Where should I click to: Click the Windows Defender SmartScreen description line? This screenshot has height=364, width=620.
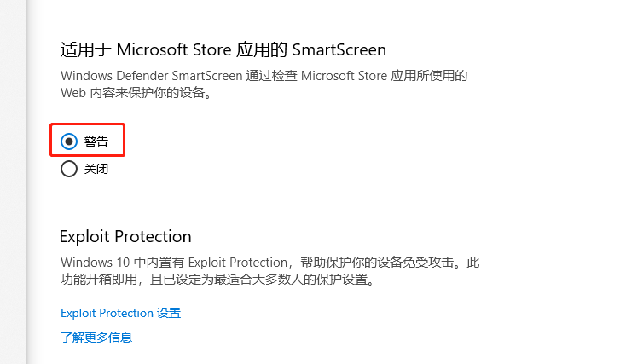pos(264,76)
